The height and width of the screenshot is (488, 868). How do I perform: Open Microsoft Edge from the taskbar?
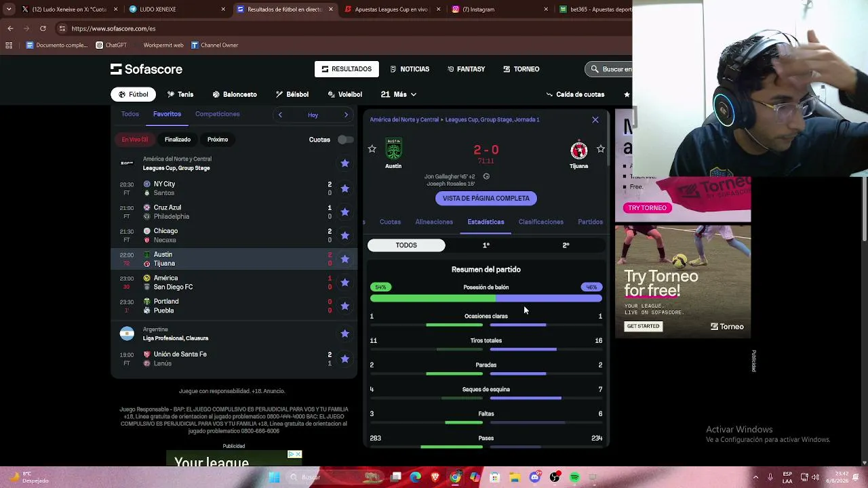coord(415,477)
